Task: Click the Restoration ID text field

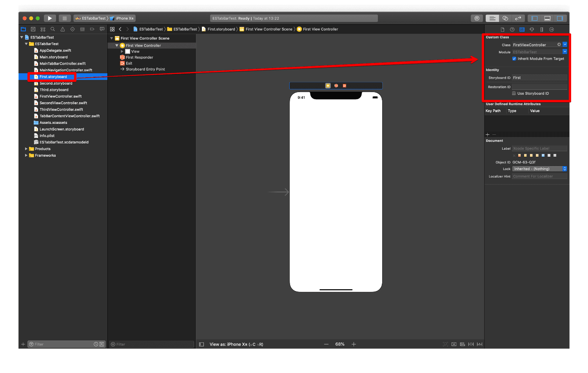Action: tap(539, 87)
